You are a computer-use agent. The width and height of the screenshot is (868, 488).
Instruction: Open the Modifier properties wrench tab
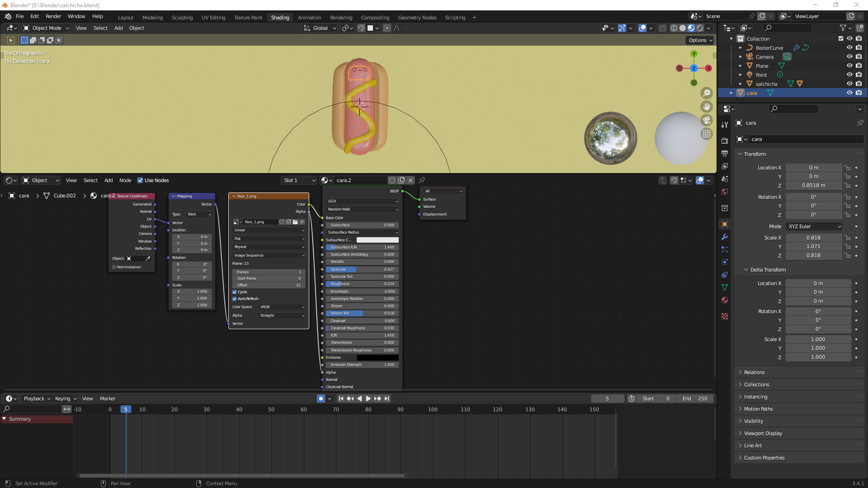tap(725, 237)
